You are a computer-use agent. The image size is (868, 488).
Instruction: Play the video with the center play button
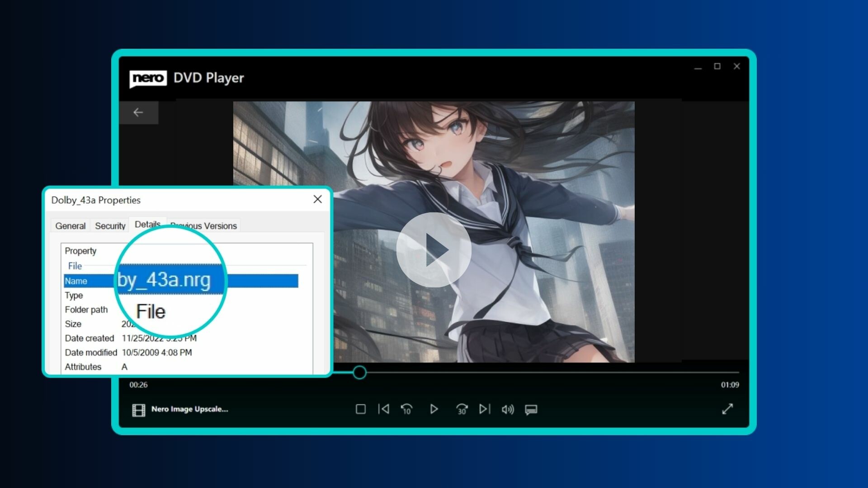click(434, 249)
